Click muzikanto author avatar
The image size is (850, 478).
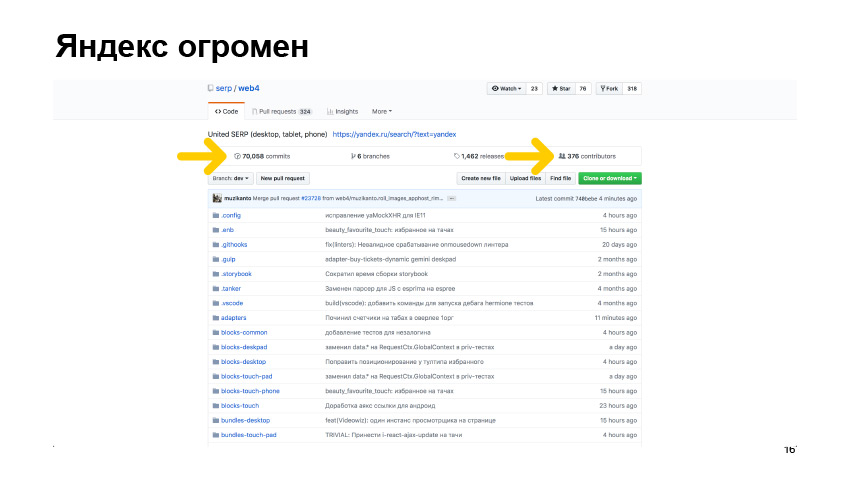217,198
